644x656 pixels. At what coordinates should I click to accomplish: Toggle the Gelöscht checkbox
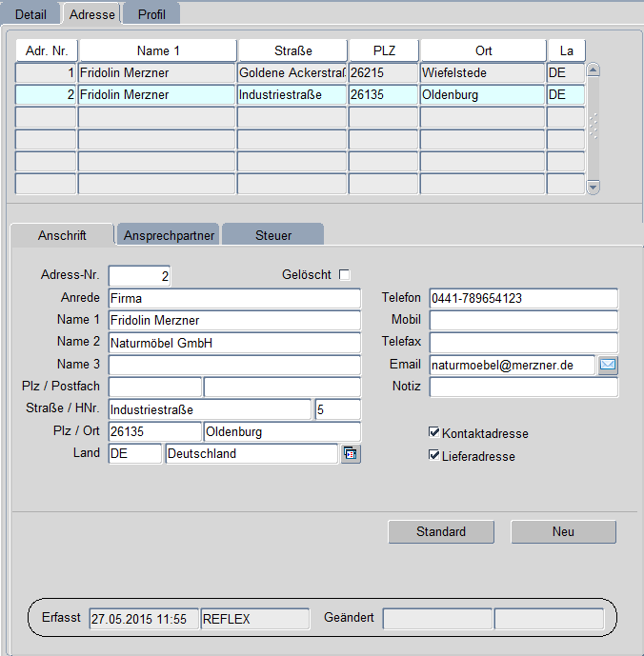click(x=345, y=275)
